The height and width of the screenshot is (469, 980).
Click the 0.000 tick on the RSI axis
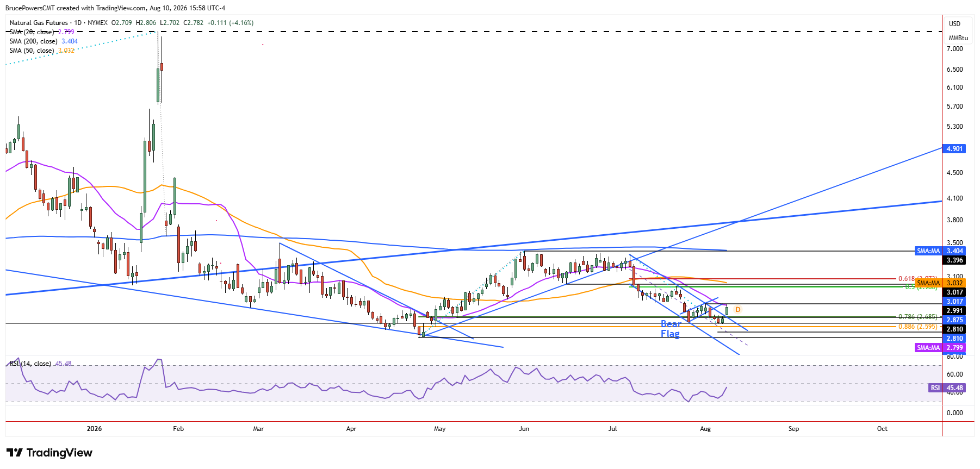click(955, 413)
